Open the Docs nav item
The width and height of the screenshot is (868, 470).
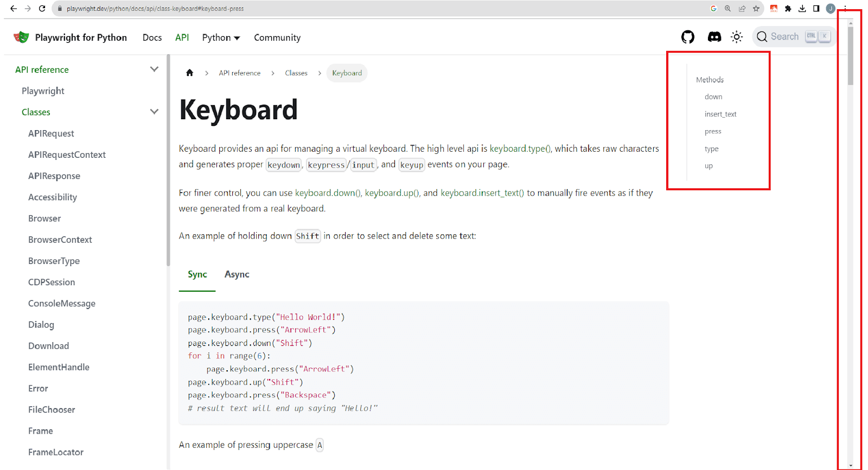coord(152,37)
